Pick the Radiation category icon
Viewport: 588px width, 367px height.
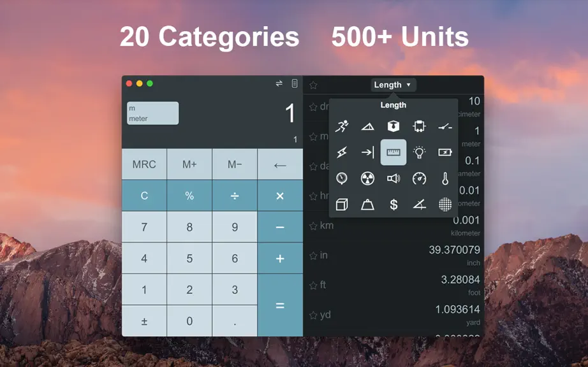coord(367,178)
